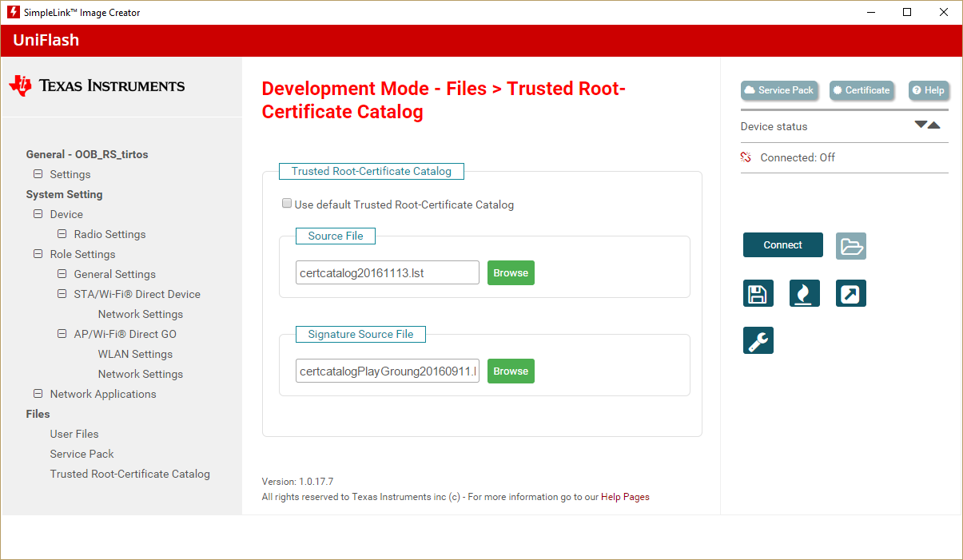The image size is (963, 560).
Task: Click the Version: 1.0.17.7 text
Action: tap(297, 482)
